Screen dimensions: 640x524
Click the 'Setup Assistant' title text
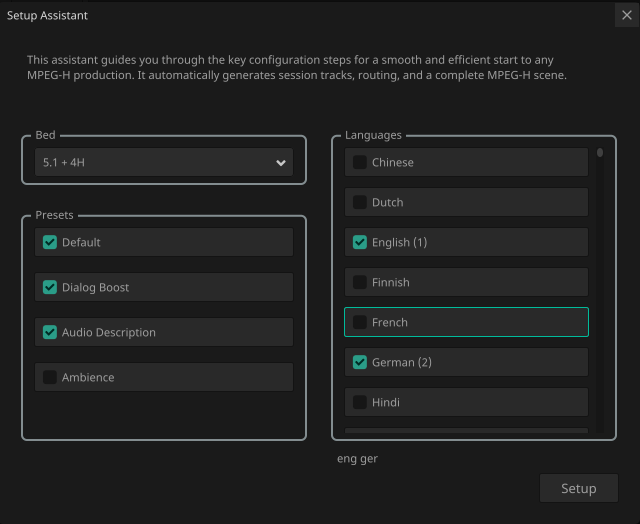click(47, 16)
